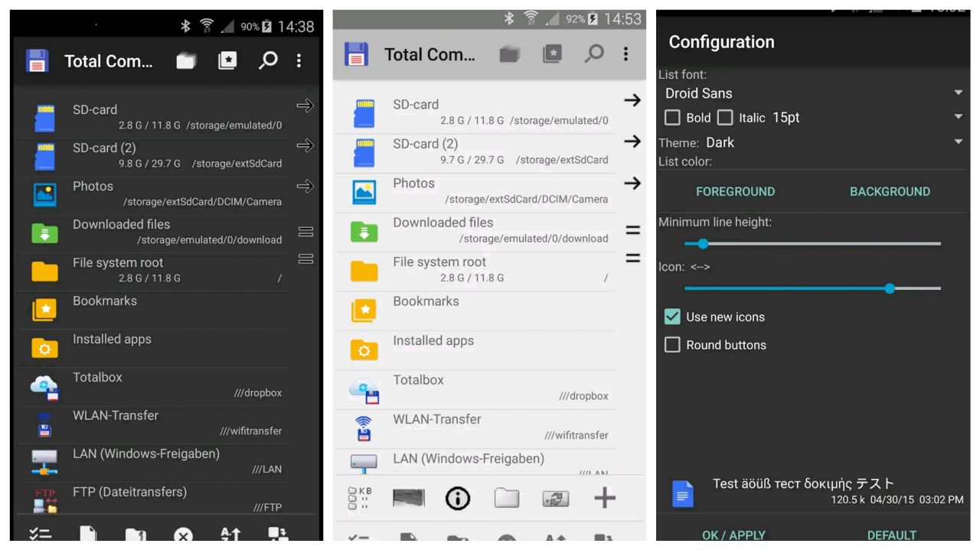
Task: Tap the picture thumbnail button, light-theme bar
Action: click(409, 499)
